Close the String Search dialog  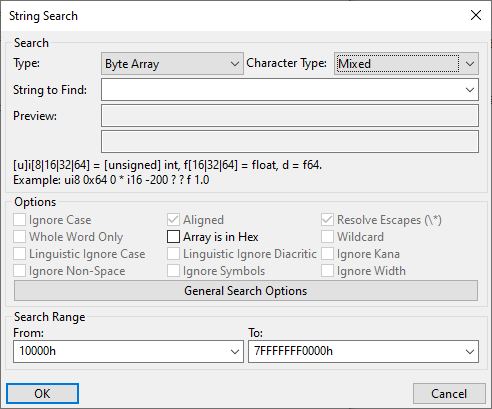476,15
